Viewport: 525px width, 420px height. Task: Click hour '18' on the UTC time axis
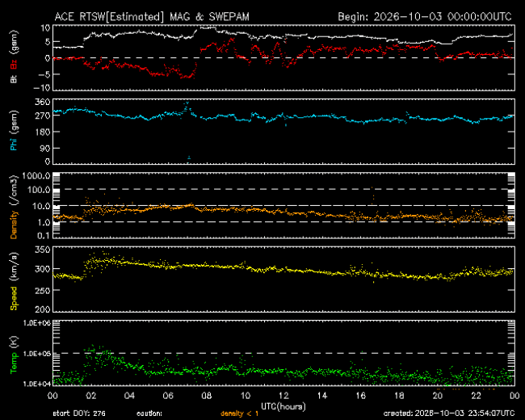click(399, 396)
